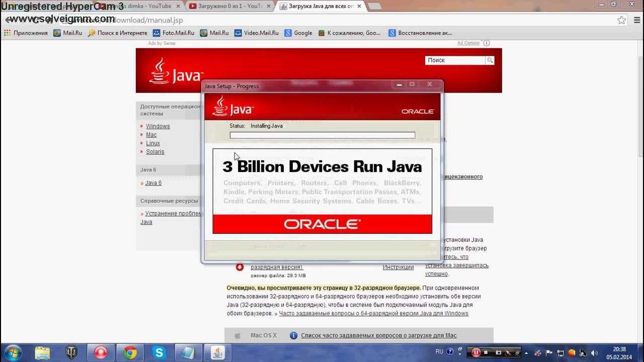Open the Windows Start menu
644x362 pixels.
pos(12,352)
